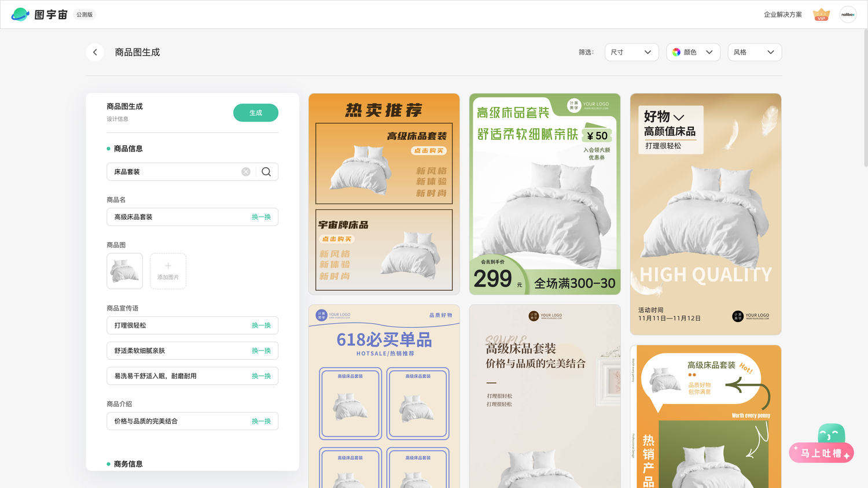The width and height of the screenshot is (868, 488).
Task: Click 换一换 for 易洗易干舒适入眠
Action: (x=261, y=376)
